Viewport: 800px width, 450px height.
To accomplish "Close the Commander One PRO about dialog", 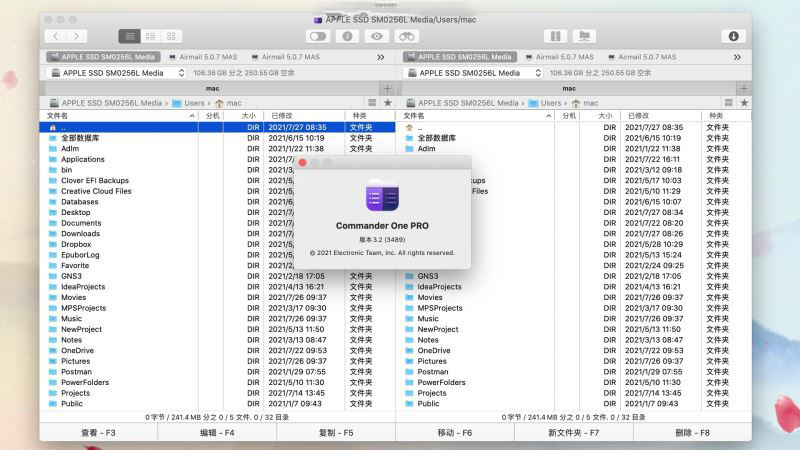I will 302,162.
